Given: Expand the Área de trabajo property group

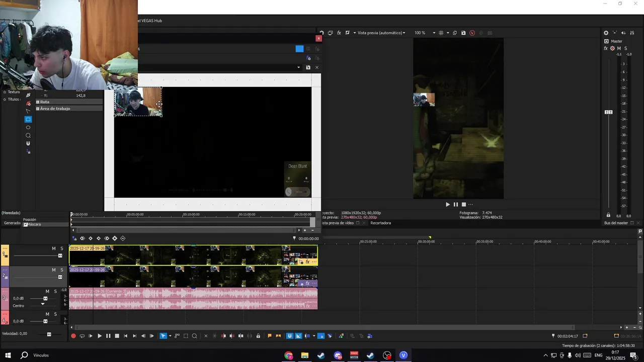Looking at the screenshot, I should 38,109.
